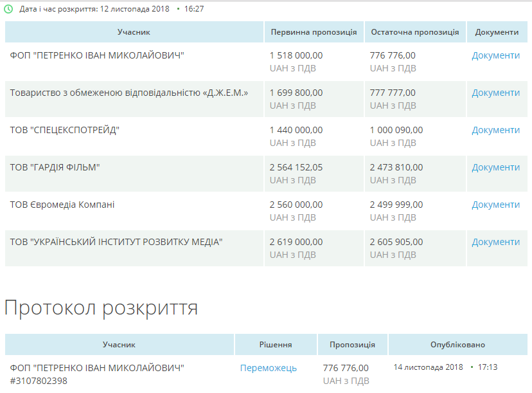532x393 pixels.
Task: Click the final bid 776 776,00 of Петренко
Action: [393, 55]
